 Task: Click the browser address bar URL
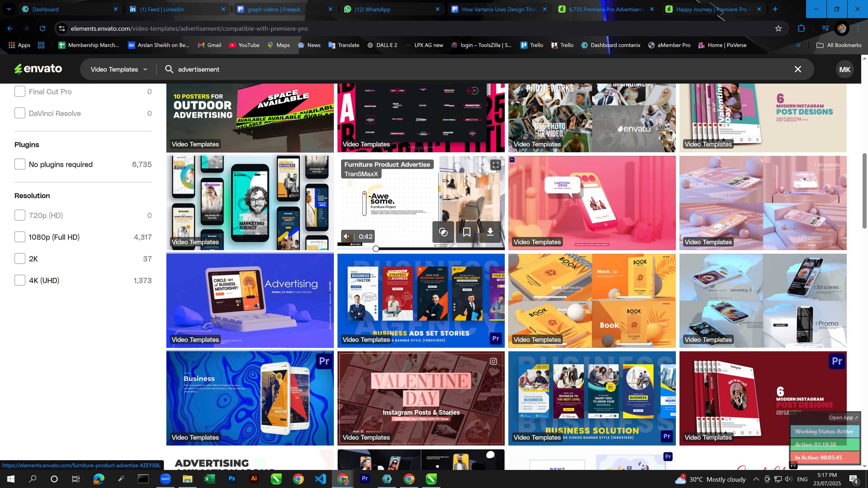(189, 29)
